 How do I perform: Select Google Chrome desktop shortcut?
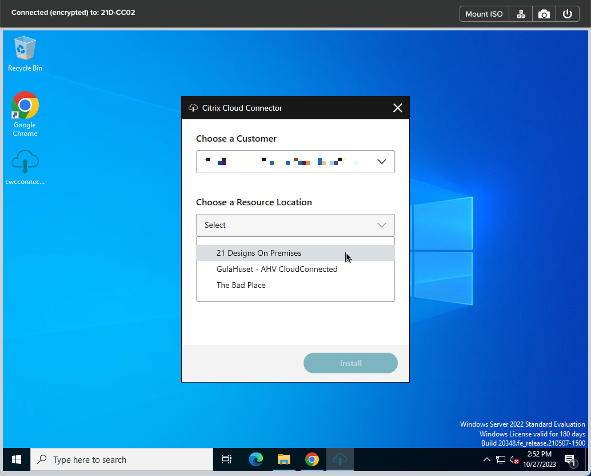25,114
